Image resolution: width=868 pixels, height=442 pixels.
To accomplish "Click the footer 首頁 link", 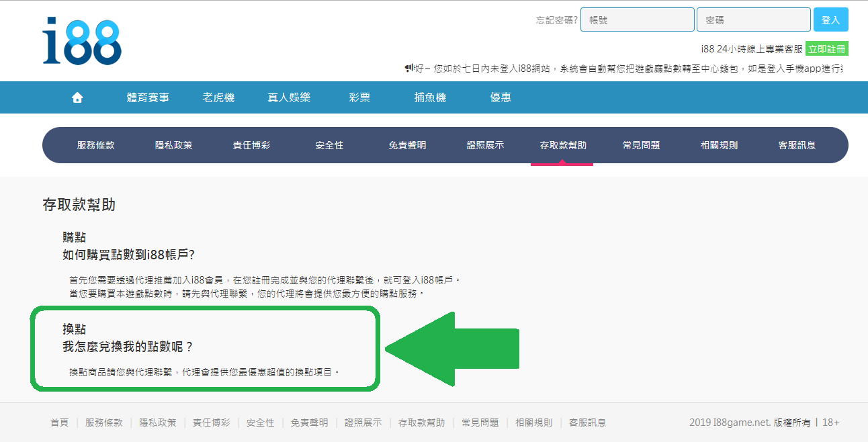I will [59, 423].
